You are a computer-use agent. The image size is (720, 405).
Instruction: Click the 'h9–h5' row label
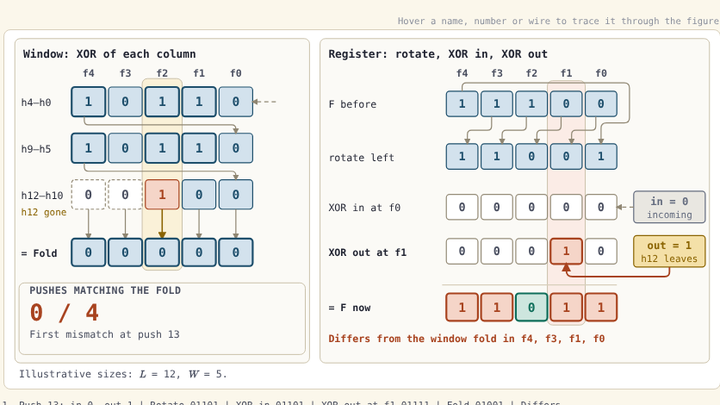[x=36, y=149]
